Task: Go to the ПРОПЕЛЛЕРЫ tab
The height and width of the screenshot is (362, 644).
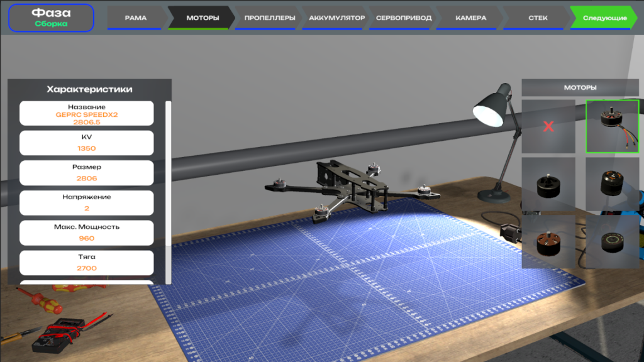Action: click(269, 18)
